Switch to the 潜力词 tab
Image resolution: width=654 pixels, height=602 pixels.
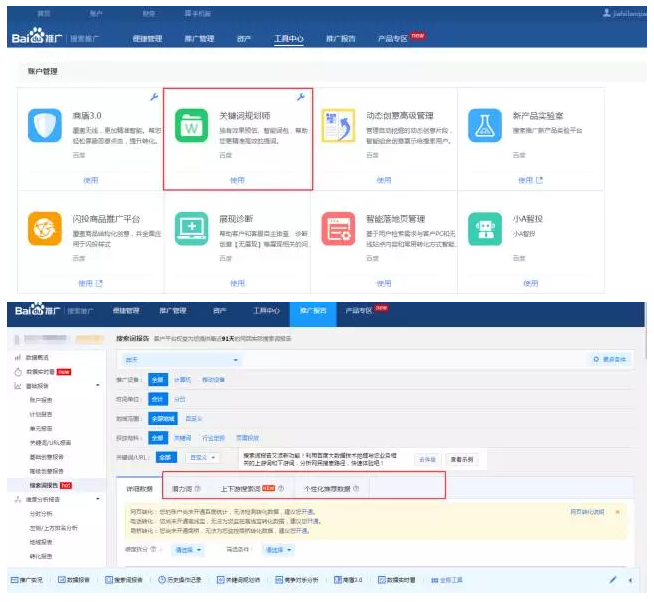point(182,489)
